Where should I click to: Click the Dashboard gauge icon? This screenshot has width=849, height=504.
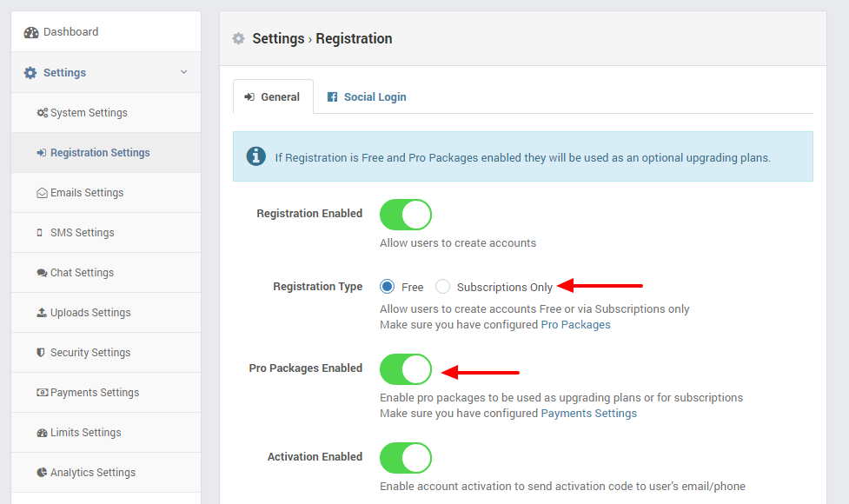(x=31, y=32)
